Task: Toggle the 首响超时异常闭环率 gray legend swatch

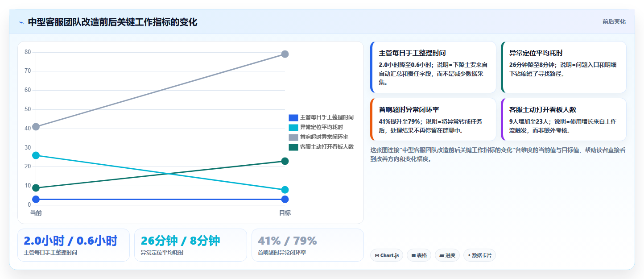Action: (x=293, y=137)
